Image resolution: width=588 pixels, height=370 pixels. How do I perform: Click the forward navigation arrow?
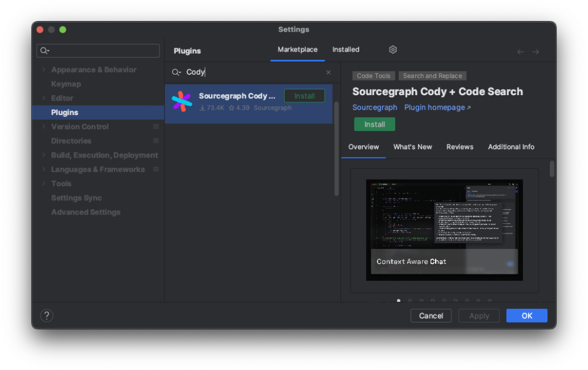click(536, 52)
